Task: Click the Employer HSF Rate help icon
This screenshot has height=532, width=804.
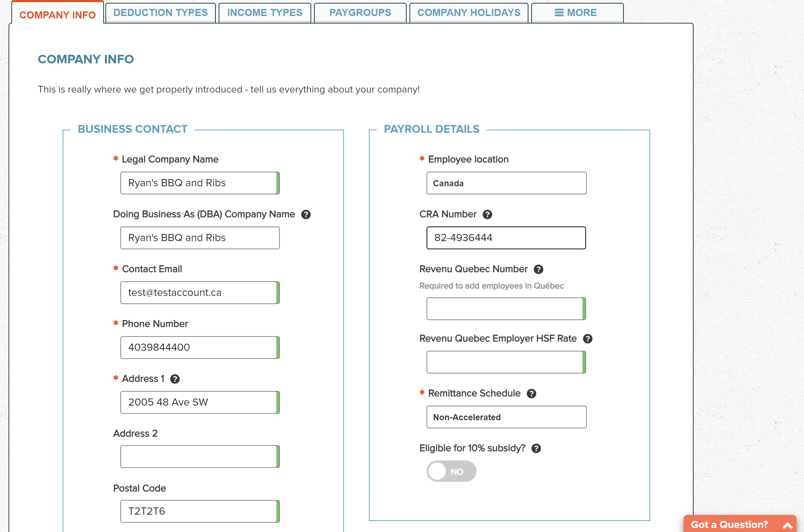Action: pos(588,339)
